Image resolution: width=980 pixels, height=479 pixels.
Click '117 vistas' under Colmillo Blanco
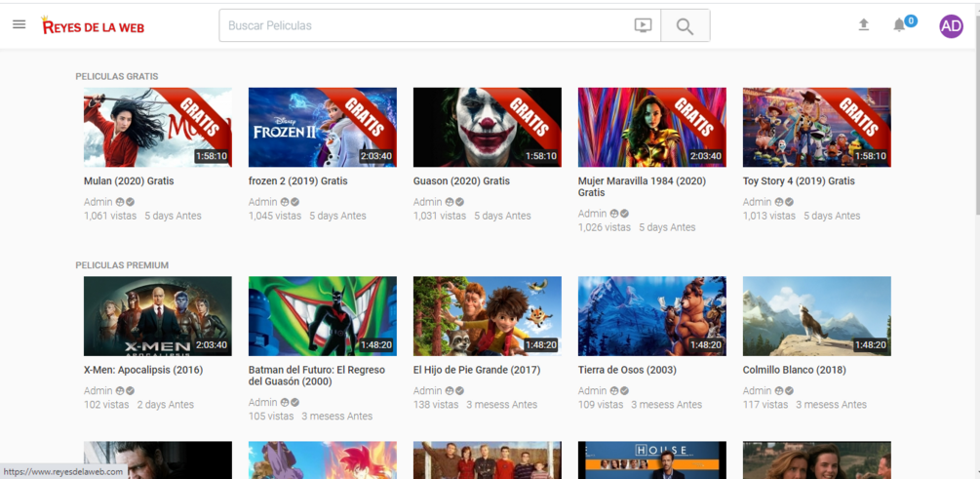[765, 405]
